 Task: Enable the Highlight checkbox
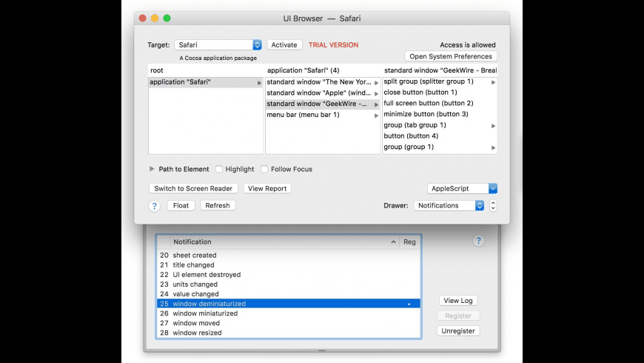[x=219, y=169]
